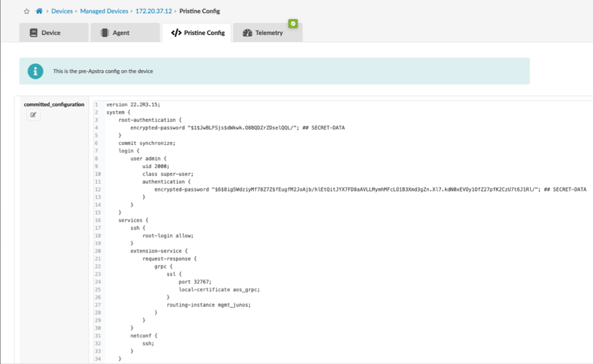Click the pre-Apstra config banner message
Viewport: 593px width, 364px height.
[x=103, y=71]
